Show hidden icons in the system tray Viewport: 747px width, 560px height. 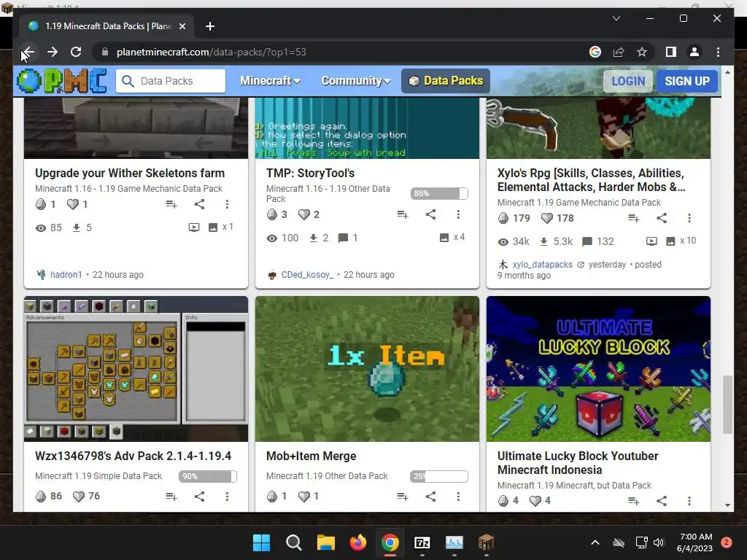(595, 542)
